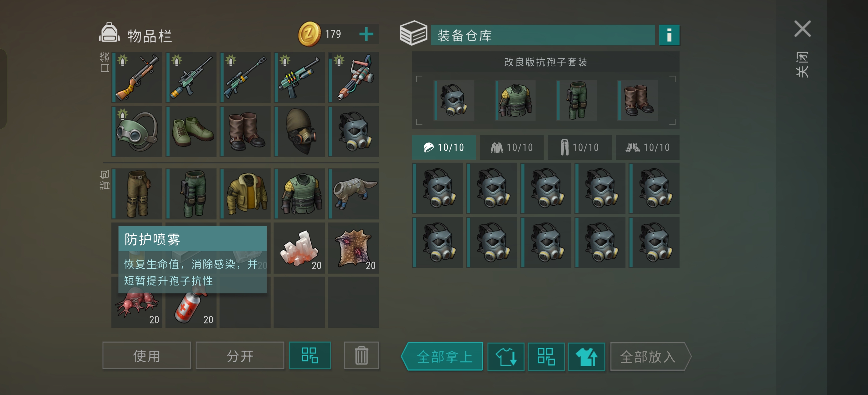Click the plus icon to add coins

tap(366, 34)
